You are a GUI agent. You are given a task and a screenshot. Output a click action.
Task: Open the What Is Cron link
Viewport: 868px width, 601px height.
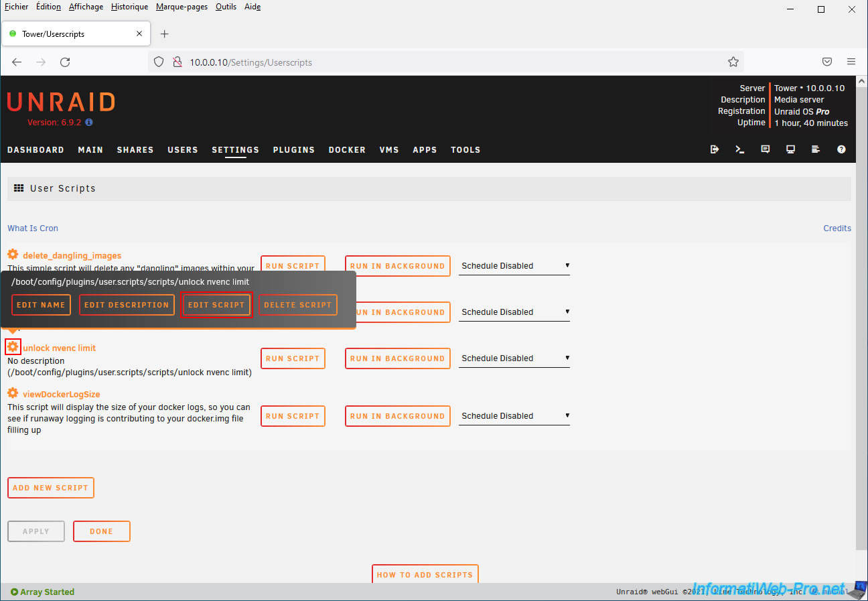pyautogui.click(x=33, y=228)
